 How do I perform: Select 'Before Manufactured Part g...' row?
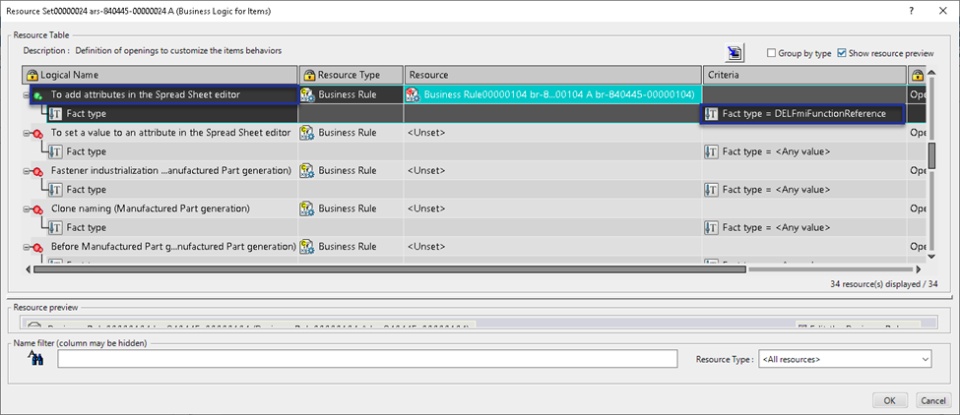click(173, 247)
